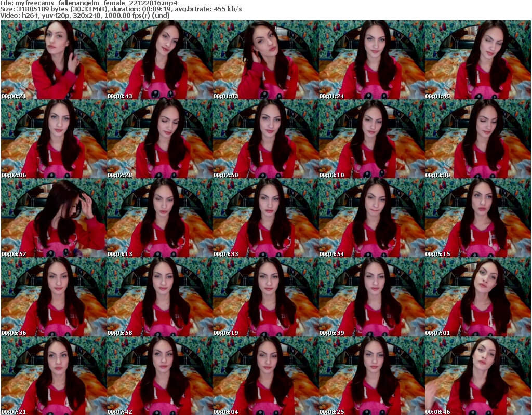This screenshot has height=415, width=532.
Task: Select the thumbnail labeled 00:02:06
Action: point(54,139)
